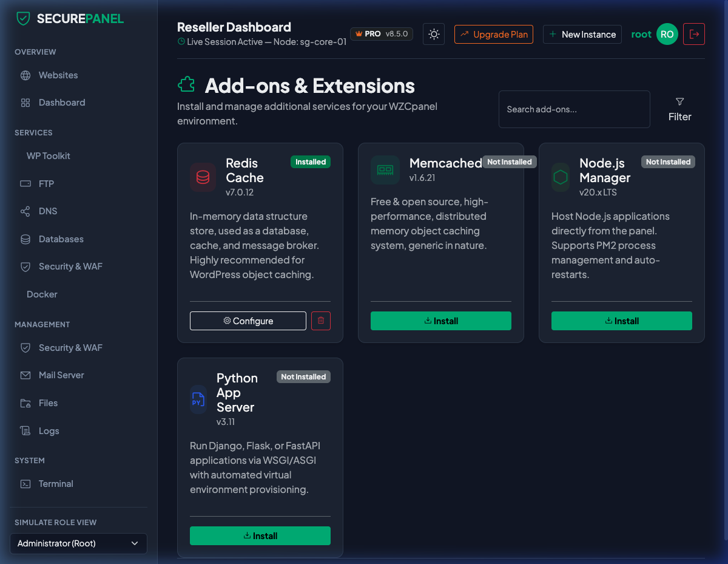Click Not Installed badge on Memcached
This screenshot has height=564, width=728.
point(510,161)
